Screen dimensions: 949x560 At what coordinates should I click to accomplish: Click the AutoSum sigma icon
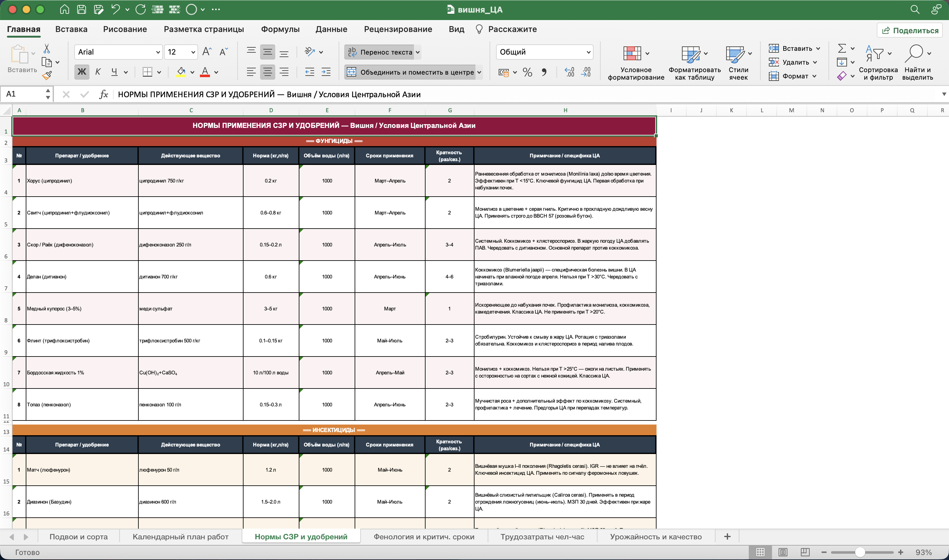(x=842, y=48)
